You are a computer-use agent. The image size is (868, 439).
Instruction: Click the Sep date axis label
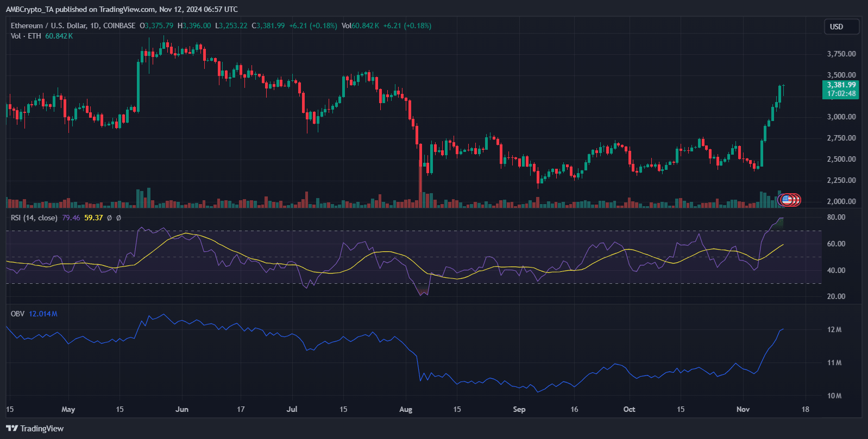[519, 409]
